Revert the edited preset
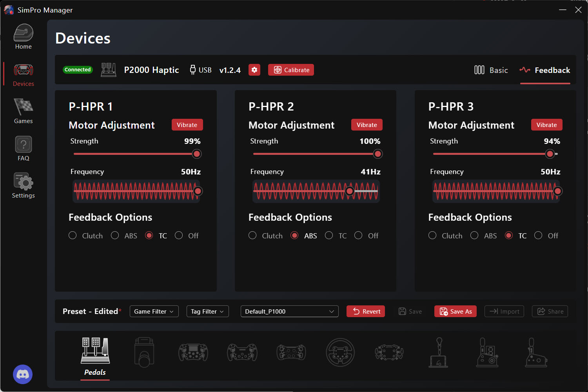This screenshot has width=588, height=392. (365, 311)
